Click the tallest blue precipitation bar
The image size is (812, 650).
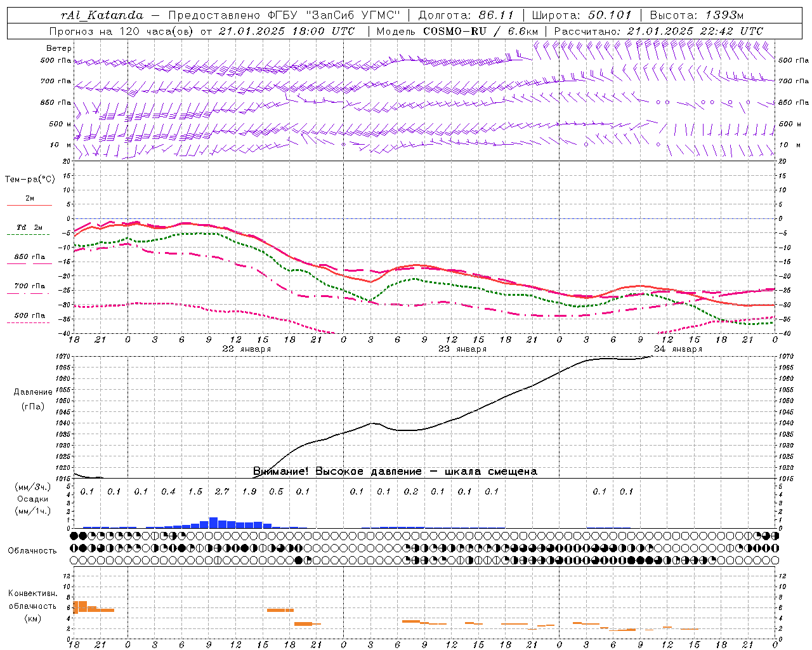coord(213,523)
